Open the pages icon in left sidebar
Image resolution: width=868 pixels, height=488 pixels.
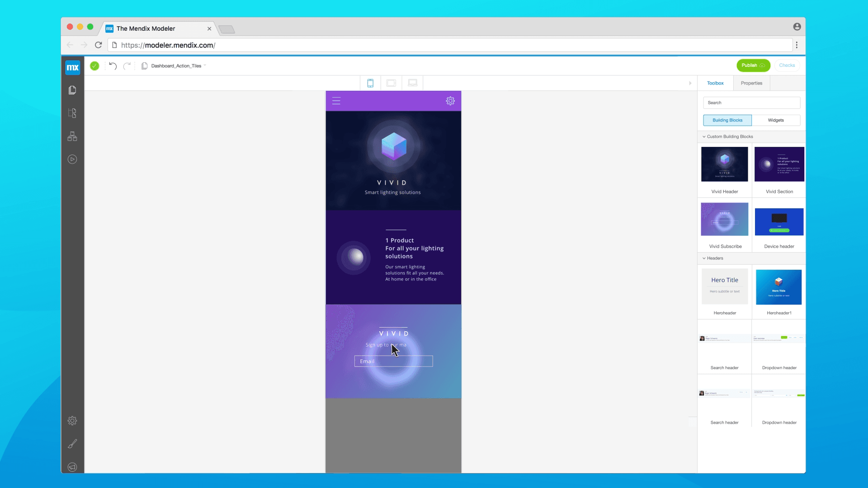72,90
